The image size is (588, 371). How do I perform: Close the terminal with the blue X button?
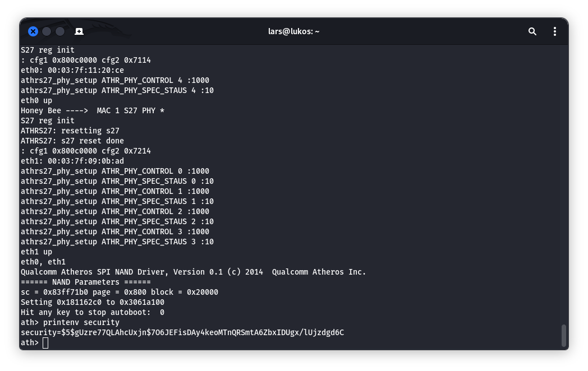tap(33, 31)
